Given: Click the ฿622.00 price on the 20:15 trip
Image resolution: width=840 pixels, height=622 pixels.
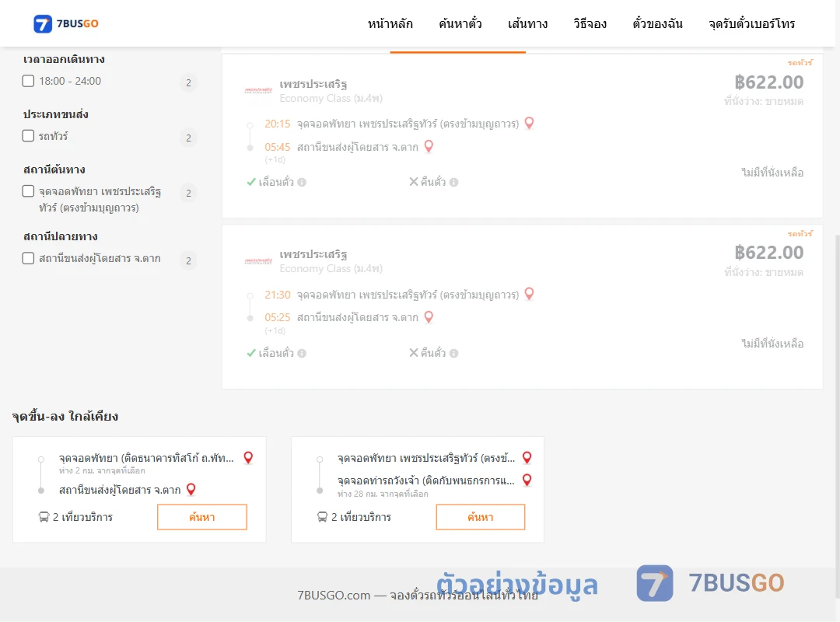Looking at the screenshot, I should point(768,82).
